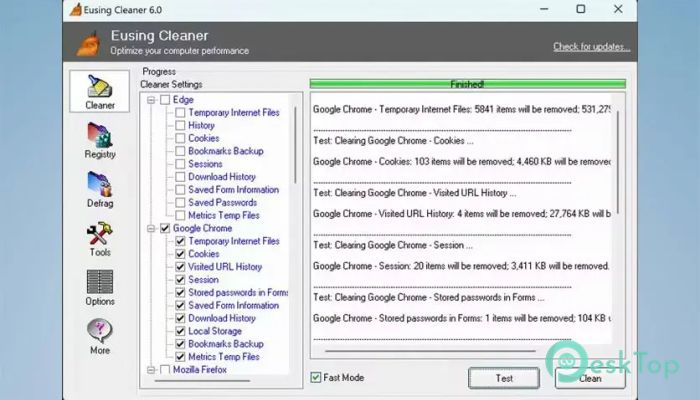Select log line 'Session: 20 items will be removed'
The image size is (700, 400).
461,266
